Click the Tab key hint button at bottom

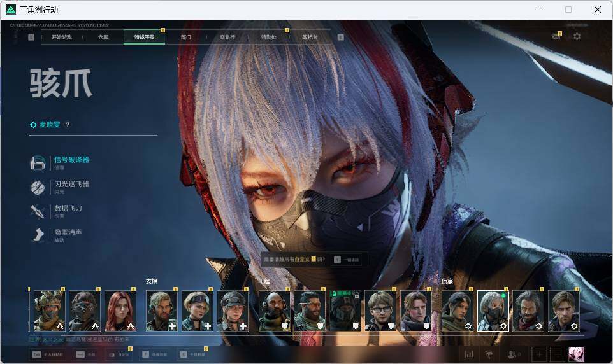tap(47, 354)
